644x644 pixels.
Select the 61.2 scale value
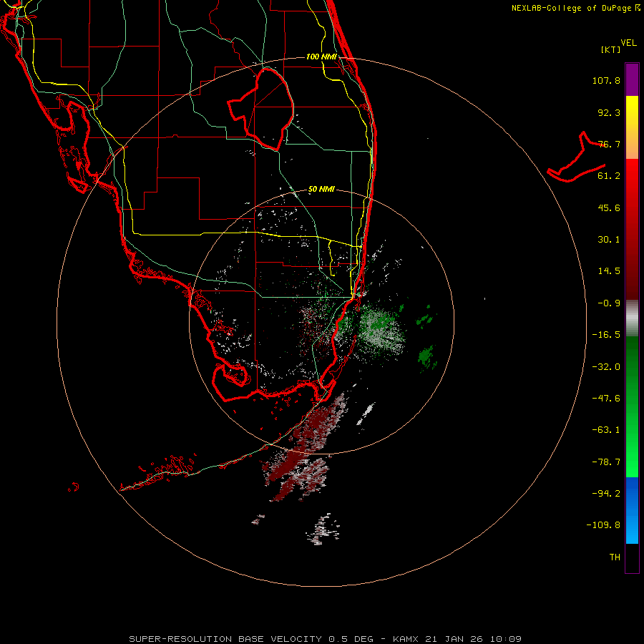point(609,176)
